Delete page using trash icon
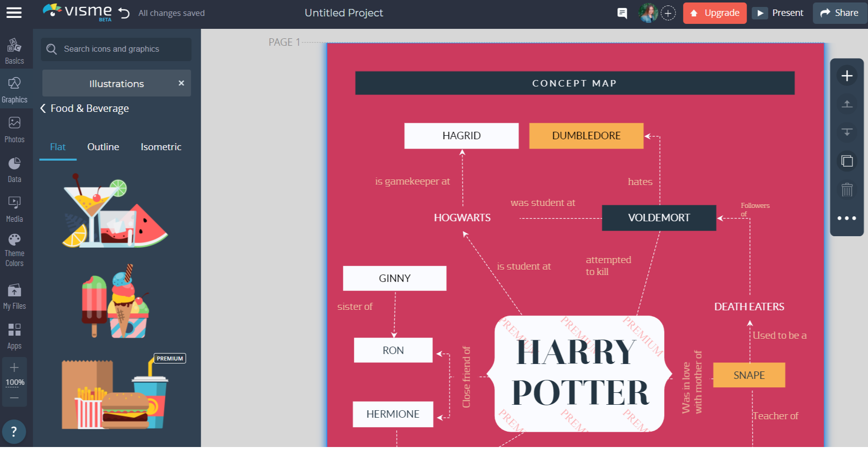Screen dimensions: 868x451 (x=847, y=189)
